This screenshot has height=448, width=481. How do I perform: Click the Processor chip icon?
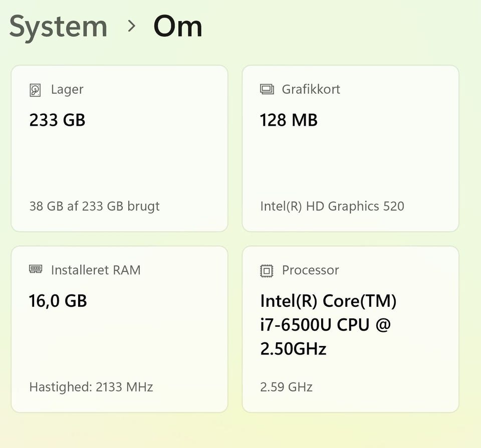[x=267, y=271]
